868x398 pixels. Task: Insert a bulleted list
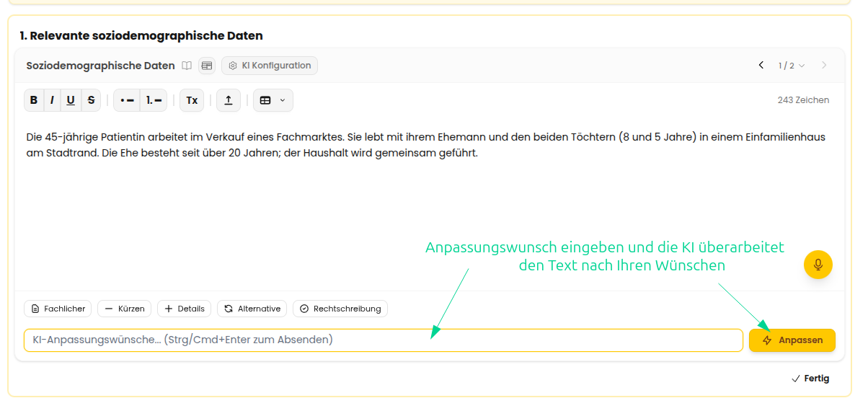point(127,100)
